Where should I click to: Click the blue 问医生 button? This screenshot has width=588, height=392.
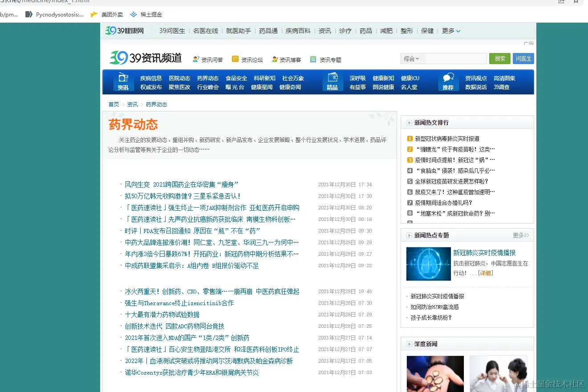523,58
